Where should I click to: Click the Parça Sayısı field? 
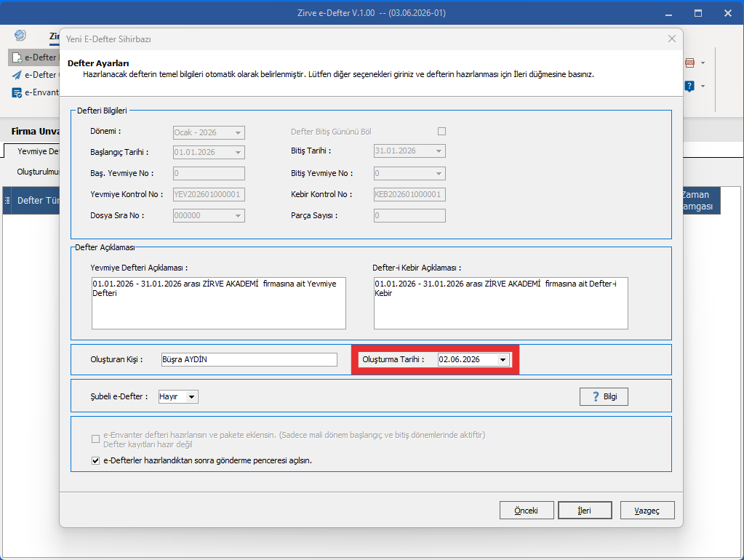(409, 215)
